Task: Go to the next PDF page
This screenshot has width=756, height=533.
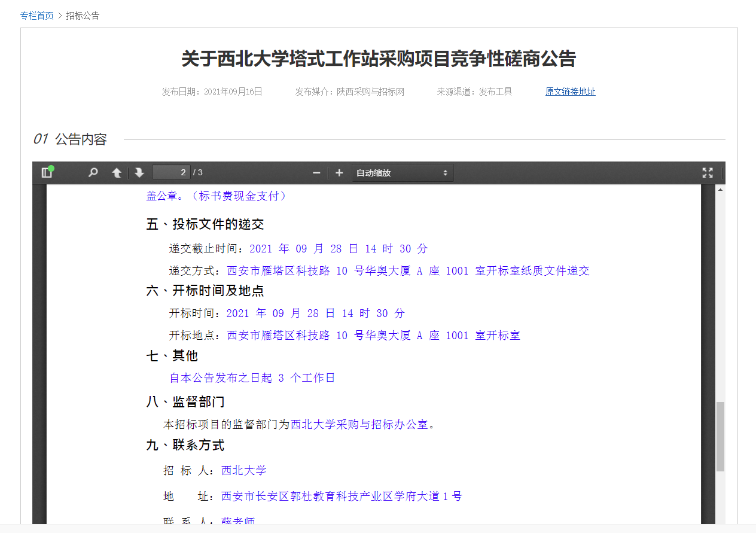Action: (139, 173)
